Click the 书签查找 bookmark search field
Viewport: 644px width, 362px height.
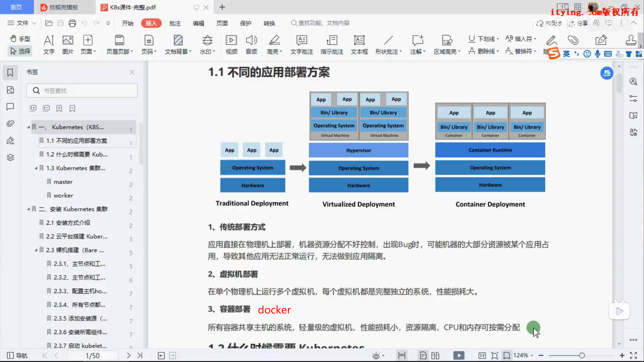82,90
